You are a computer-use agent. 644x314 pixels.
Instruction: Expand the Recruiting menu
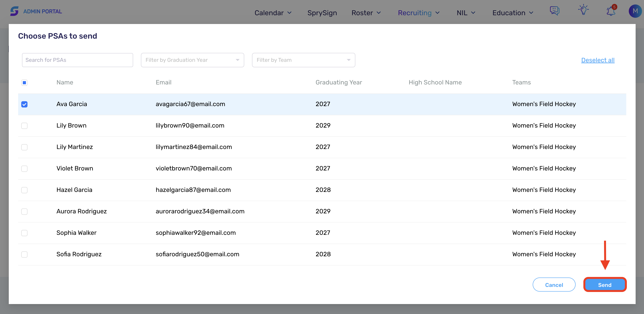pyautogui.click(x=418, y=13)
